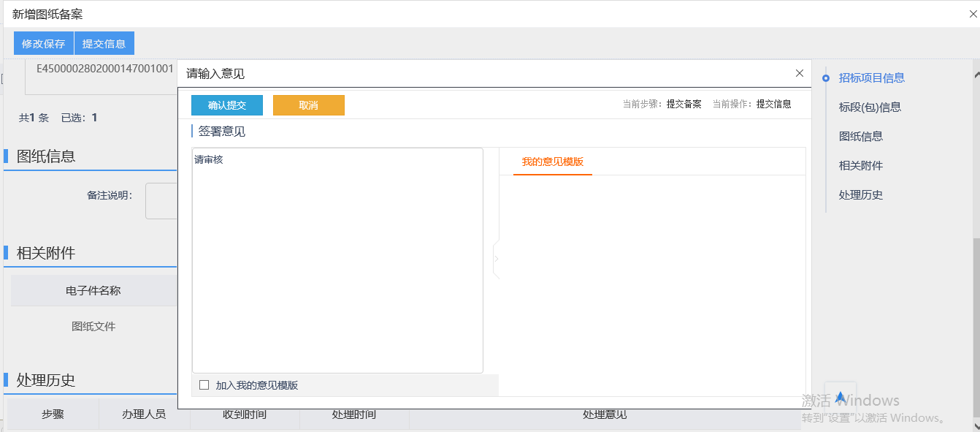This screenshot has width=980, height=432.
Task: Navigate to the 相关附件 section
Action: (860, 166)
